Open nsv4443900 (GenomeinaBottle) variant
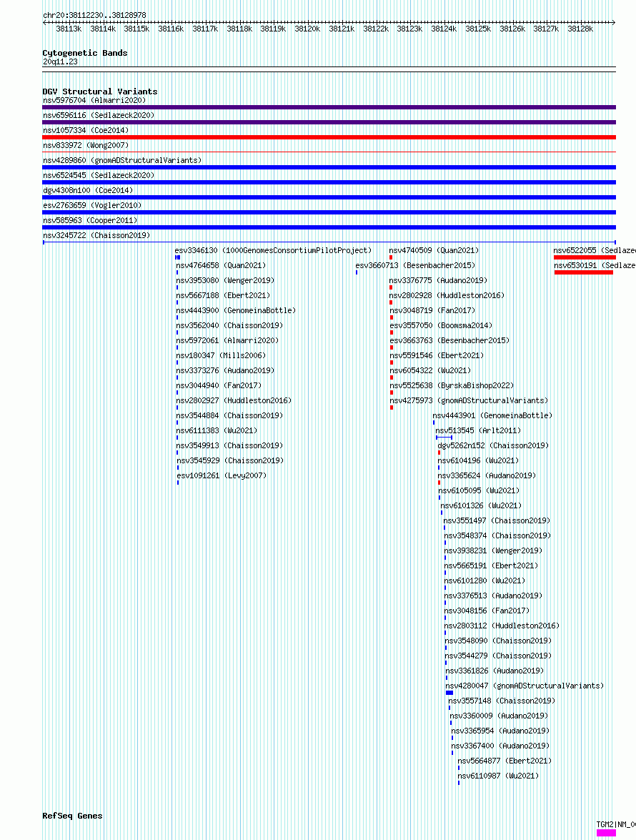The image size is (636, 840). pos(236,310)
